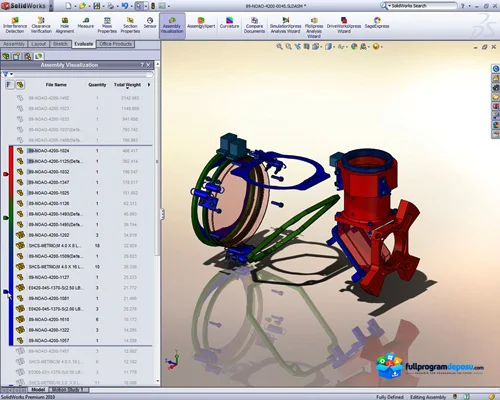Select the Evaluate ribbon tab
The image size is (500, 400).
(x=84, y=44)
